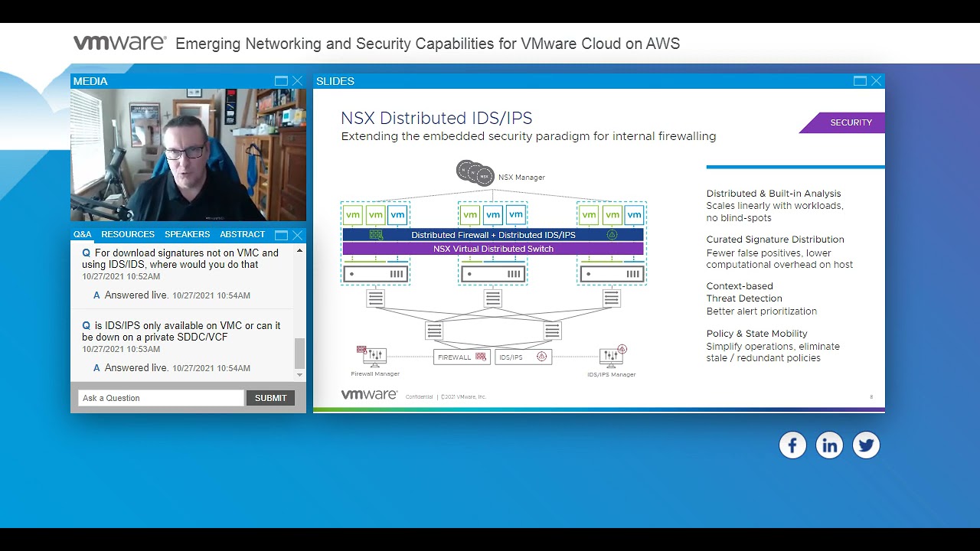Click the Policy & State Mobility heading
This screenshot has height=551, width=980.
(756, 334)
